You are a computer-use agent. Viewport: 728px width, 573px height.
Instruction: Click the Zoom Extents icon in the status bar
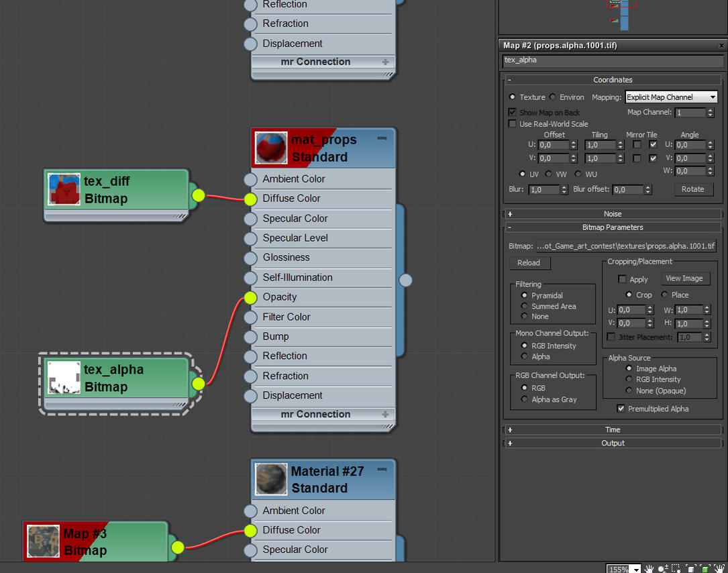coord(690,568)
